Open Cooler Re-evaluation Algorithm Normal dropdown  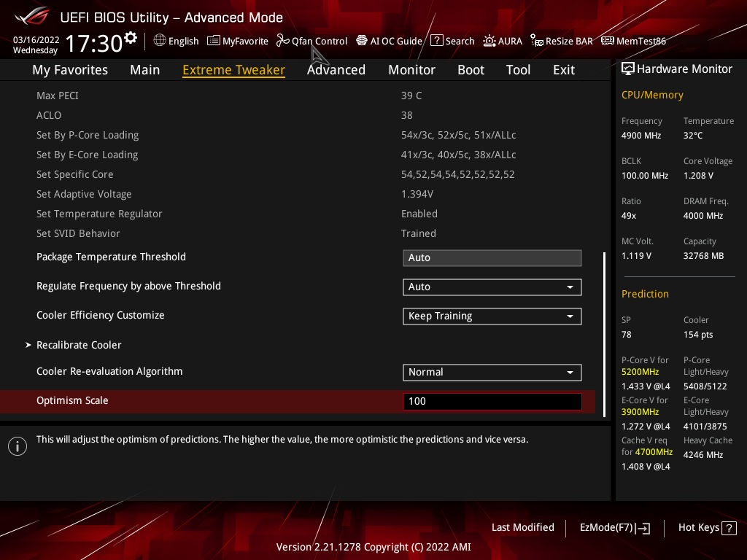492,373
